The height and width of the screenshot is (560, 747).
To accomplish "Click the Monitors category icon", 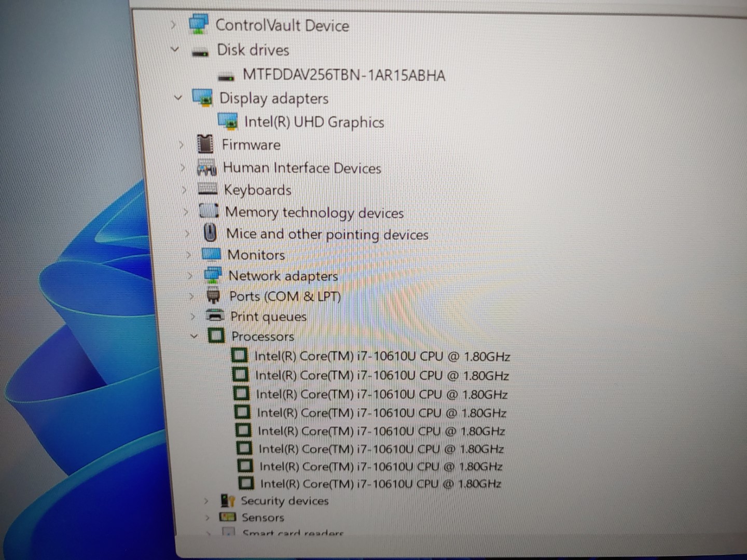I will 211,254.
